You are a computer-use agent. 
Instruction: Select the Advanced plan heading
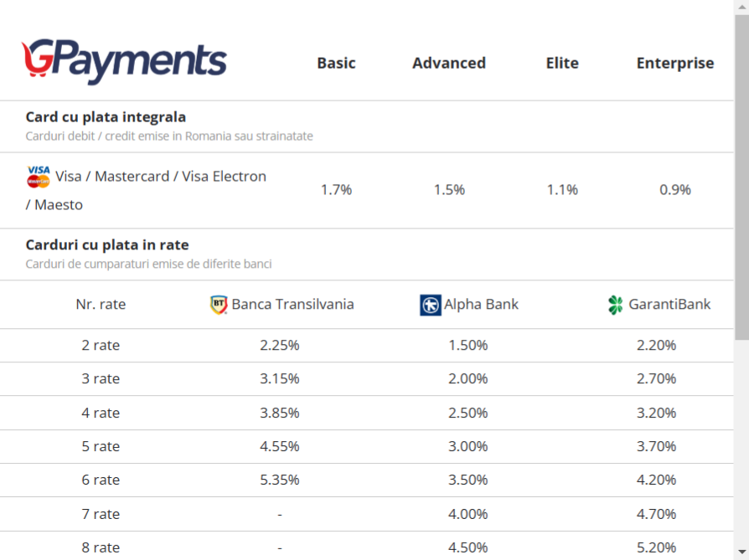click(449, 63)
